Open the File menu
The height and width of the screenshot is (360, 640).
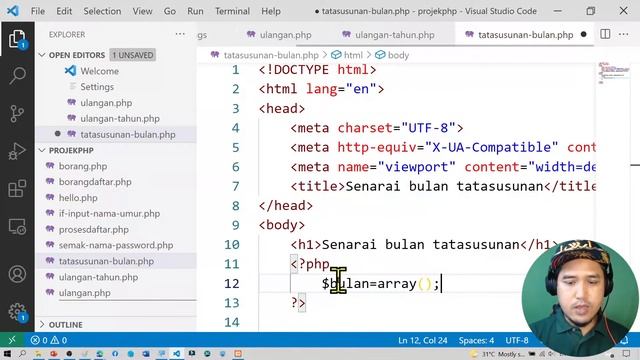(38, 11)
